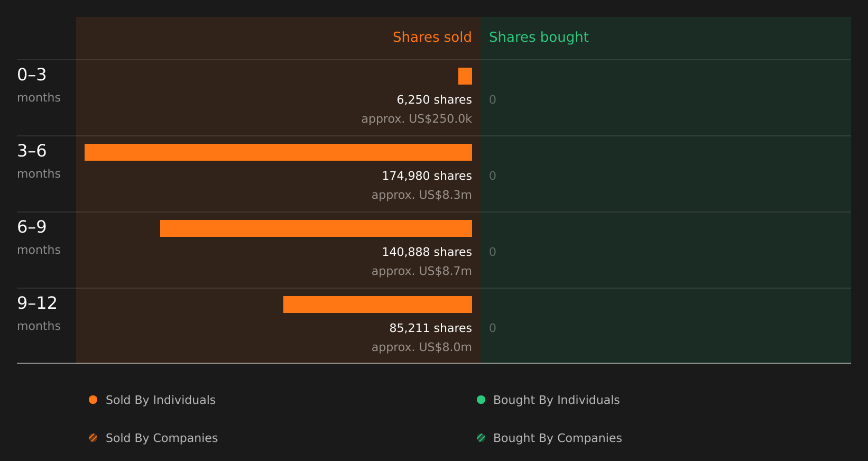Click the 9–12 months row label
The image size is (868, 461).
(39, 314)
